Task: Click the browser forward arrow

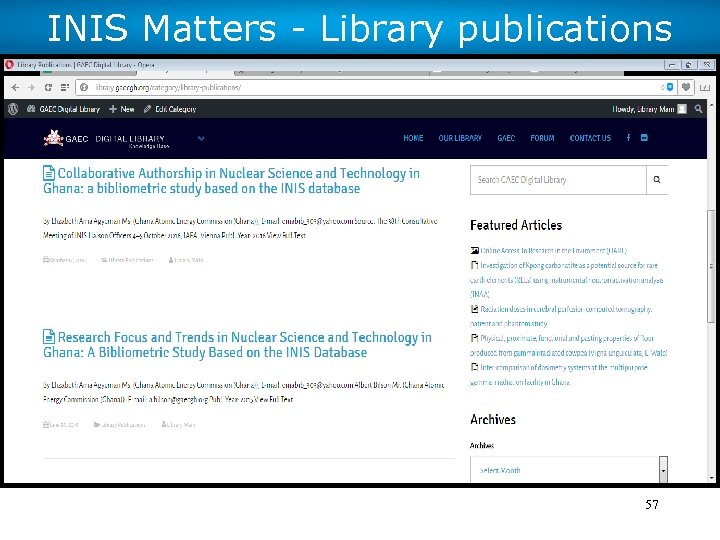Action: pos(31,87)
